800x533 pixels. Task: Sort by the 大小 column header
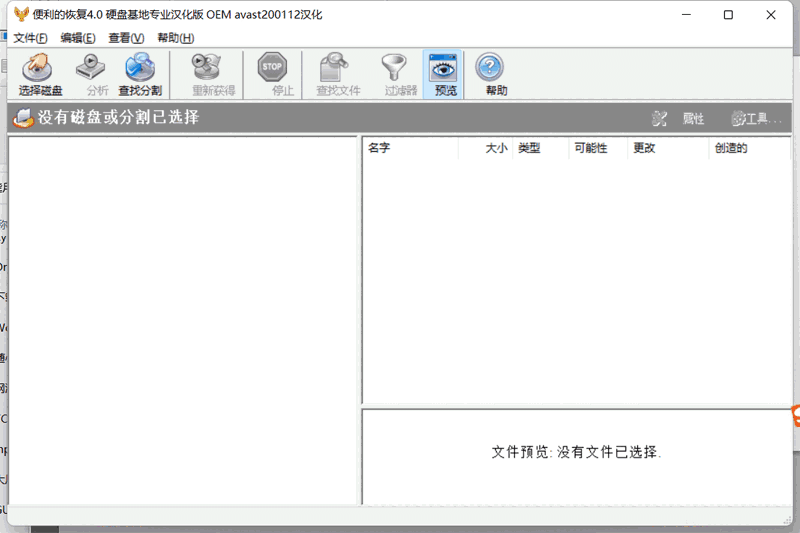(486, 148)
